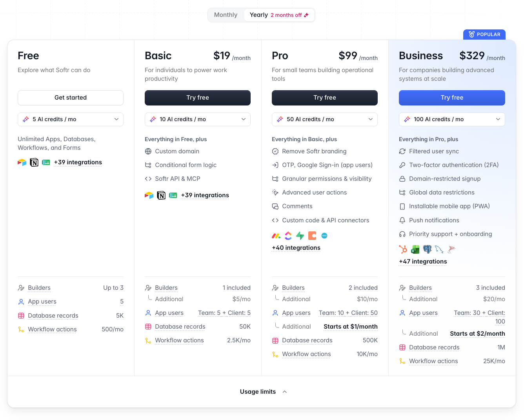
Task: Click the SQL Server integration icon
Action: pyautogui.click(x=451, y=249)
